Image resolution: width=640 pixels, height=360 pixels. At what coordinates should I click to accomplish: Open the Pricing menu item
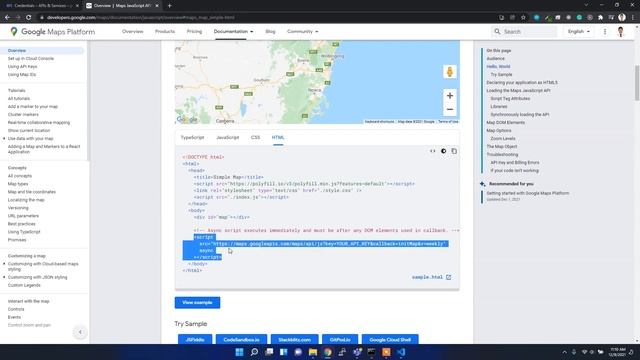[x=194, y=31]
